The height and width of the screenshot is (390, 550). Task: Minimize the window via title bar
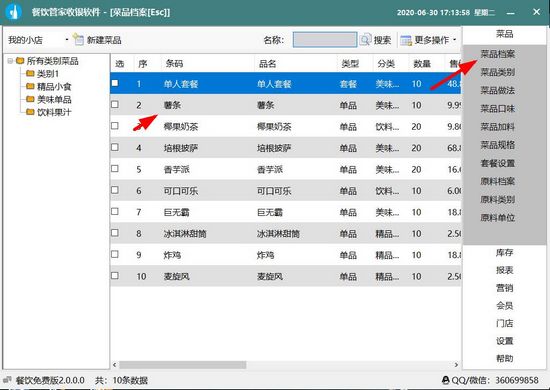point(511,13)
